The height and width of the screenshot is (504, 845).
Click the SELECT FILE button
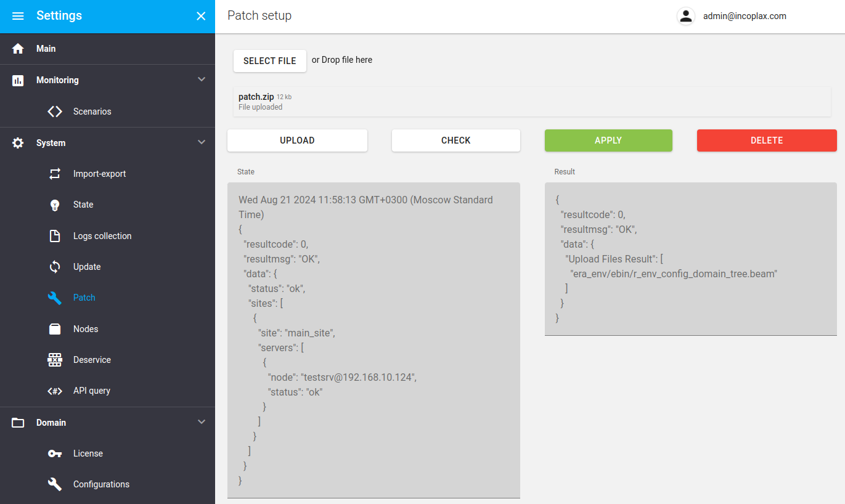click(270, 61)
